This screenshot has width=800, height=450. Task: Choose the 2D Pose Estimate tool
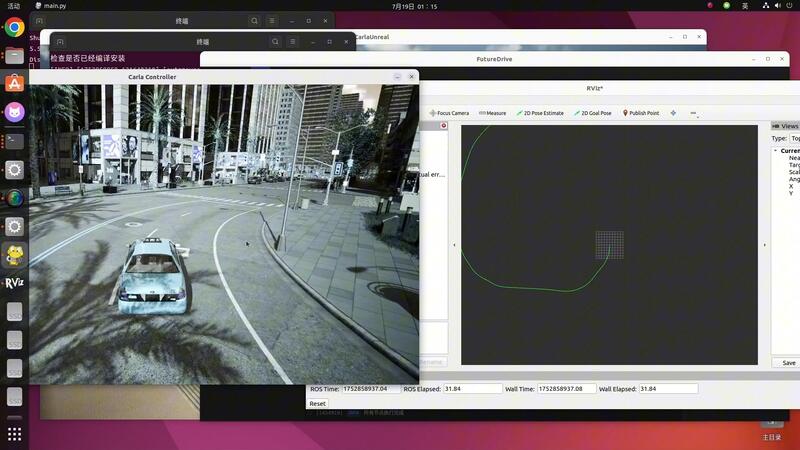541,113
